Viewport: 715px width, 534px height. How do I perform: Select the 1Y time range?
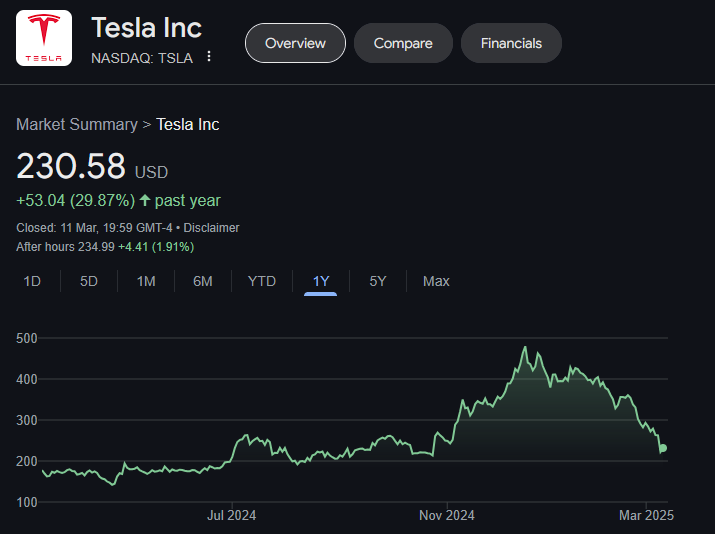click(x=321, y=281)
